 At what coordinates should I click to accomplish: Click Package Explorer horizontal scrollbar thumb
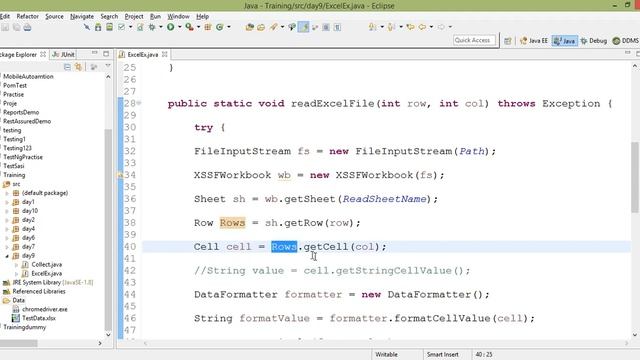[18, 344]
